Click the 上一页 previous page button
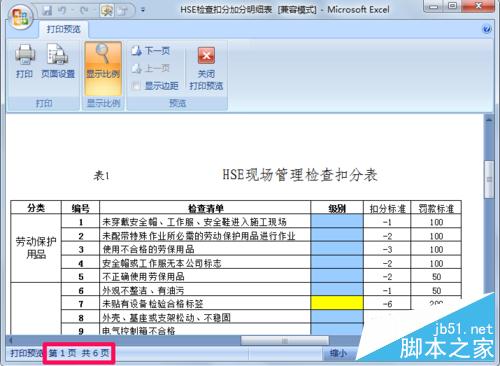 tap(151, 68)
